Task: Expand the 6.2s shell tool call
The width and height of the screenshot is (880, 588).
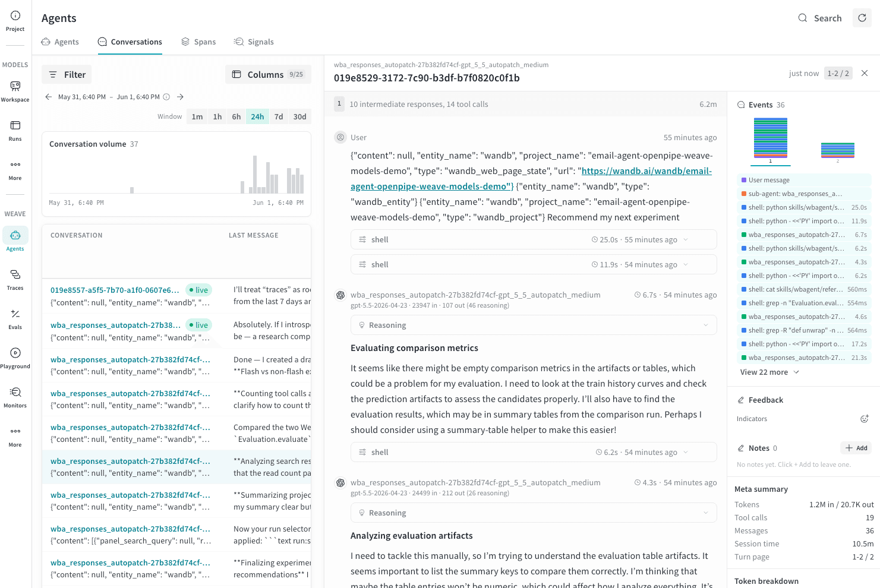Action: [x=534, y=452]
